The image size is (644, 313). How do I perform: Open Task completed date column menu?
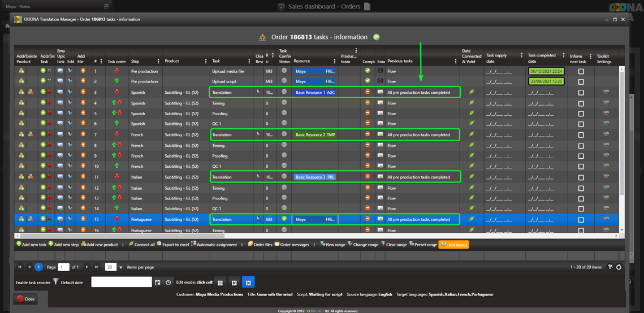(563, 55)
